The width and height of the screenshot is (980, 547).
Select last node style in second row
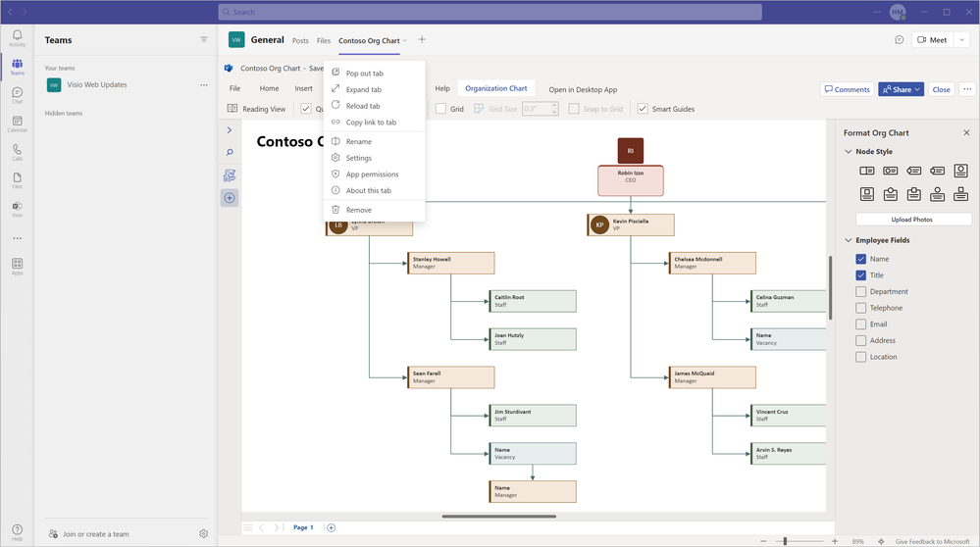pyautogui.click(x=960, y=194)
